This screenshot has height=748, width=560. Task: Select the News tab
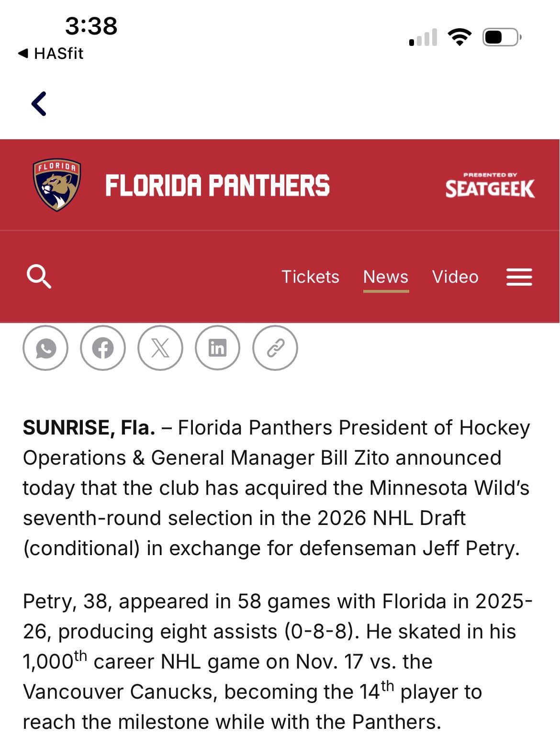pyautogui.click(x=386, y=277)
